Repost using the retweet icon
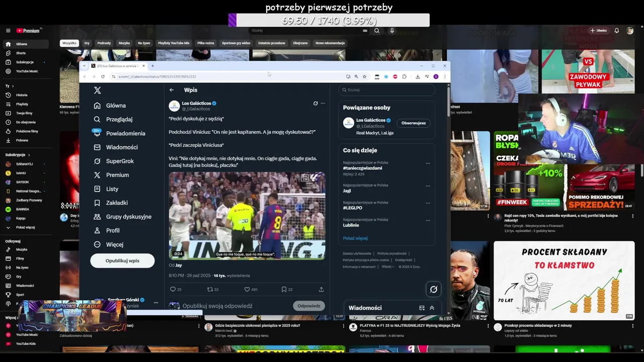The image size is (644, 362). pos(210,289)
